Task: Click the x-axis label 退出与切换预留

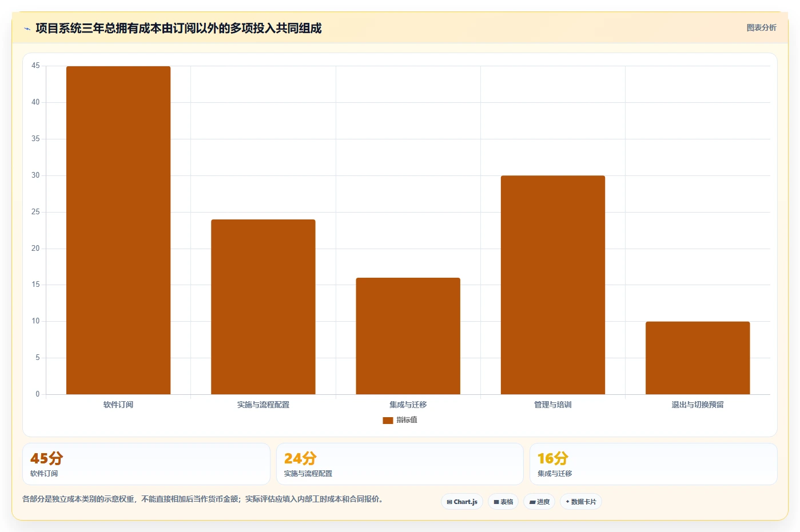Action: coord(698,405)
